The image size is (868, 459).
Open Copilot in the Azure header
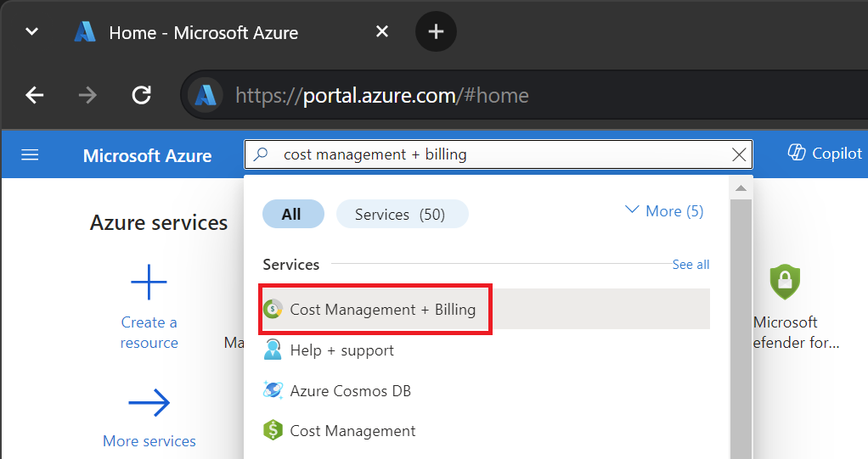[x=825, y=154]
